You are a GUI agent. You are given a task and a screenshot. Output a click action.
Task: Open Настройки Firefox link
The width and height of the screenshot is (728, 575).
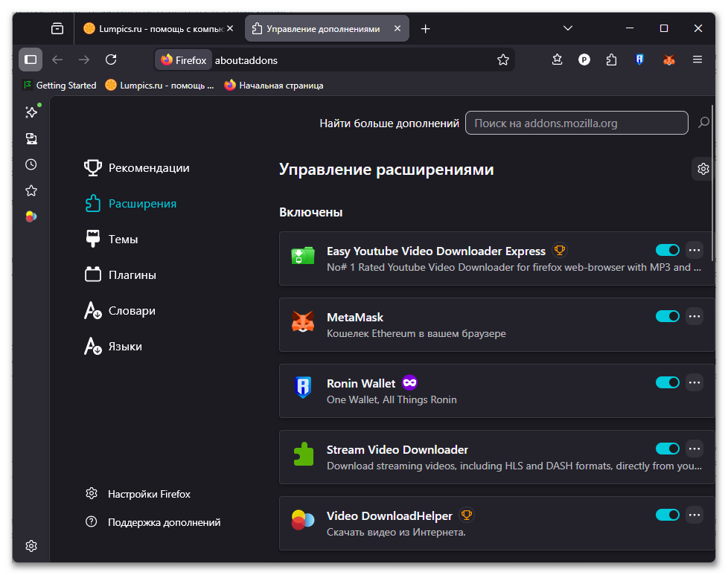[x=138, y=494]
